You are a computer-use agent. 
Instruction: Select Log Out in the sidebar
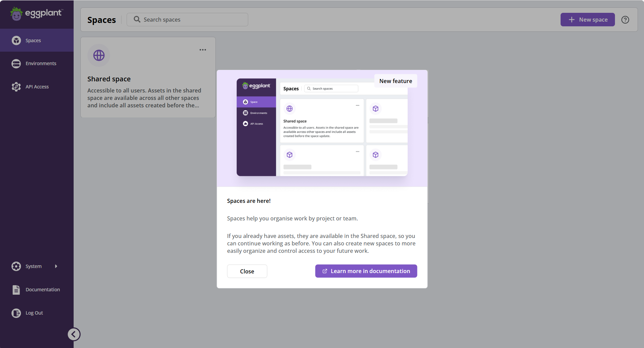point(37,313)
